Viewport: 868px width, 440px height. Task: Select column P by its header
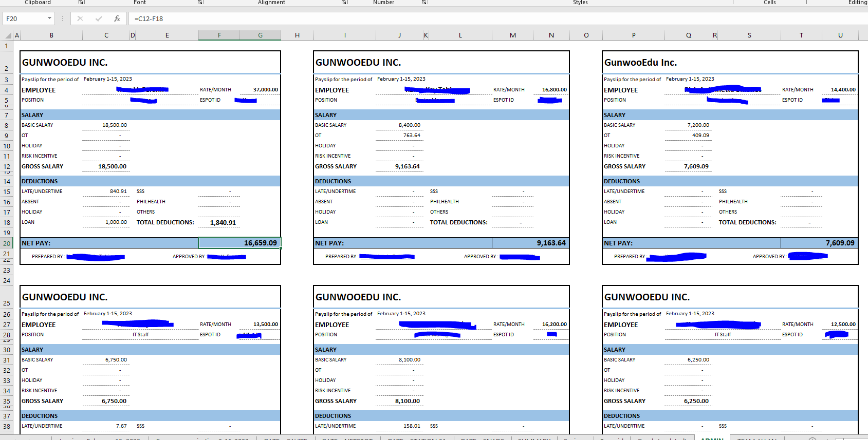click(x=634, y=35)
